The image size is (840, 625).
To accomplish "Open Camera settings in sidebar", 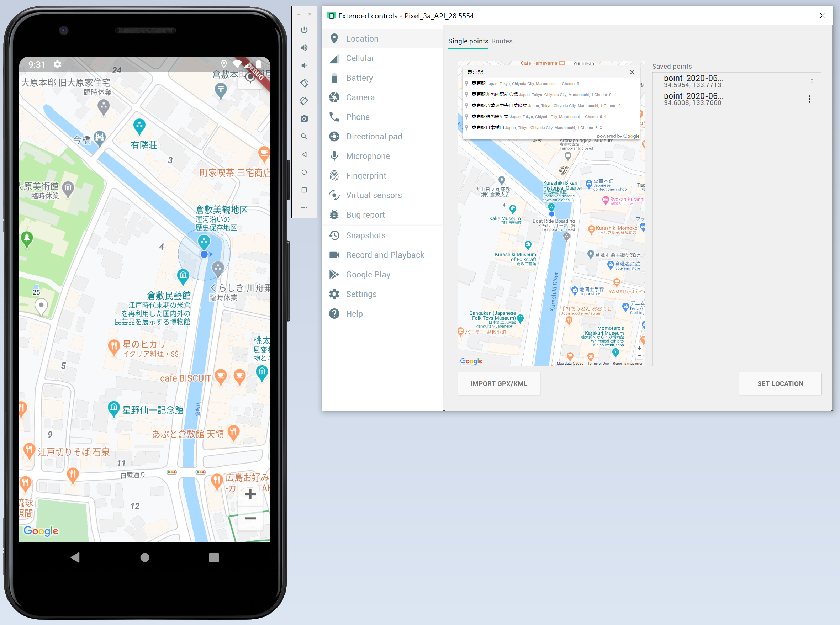I will click(382, 97).
